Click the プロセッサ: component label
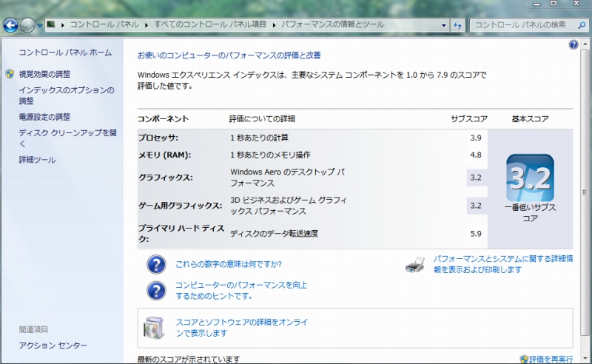Image resolution: width=592 pixels, height=364 pixels. [x=158, y=138]
